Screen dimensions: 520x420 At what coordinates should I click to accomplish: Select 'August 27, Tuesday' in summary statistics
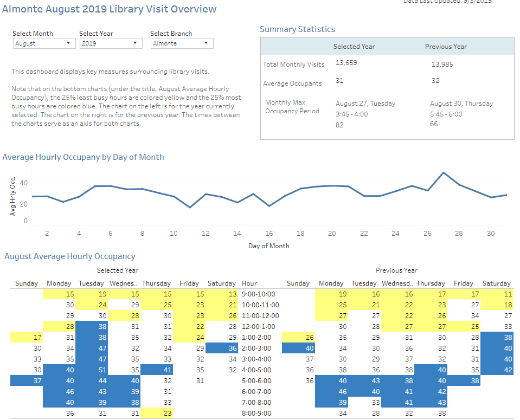click(x=365, y=104)
